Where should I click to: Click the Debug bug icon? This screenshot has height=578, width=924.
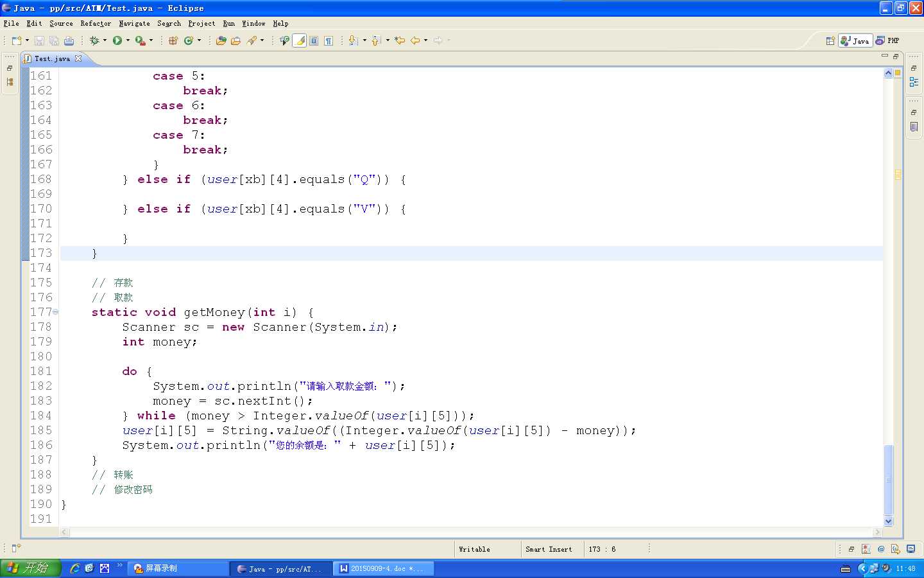(94, 40)
